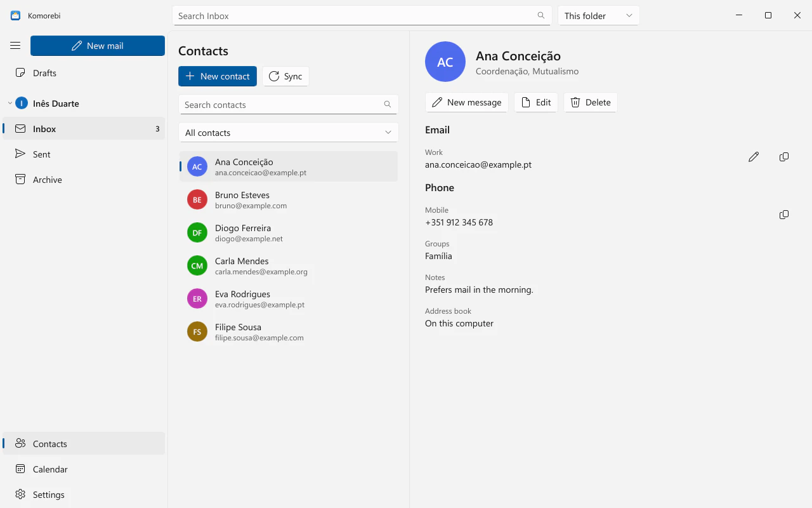
Task: Open the Archive folder
Action: tap(84, 180)
